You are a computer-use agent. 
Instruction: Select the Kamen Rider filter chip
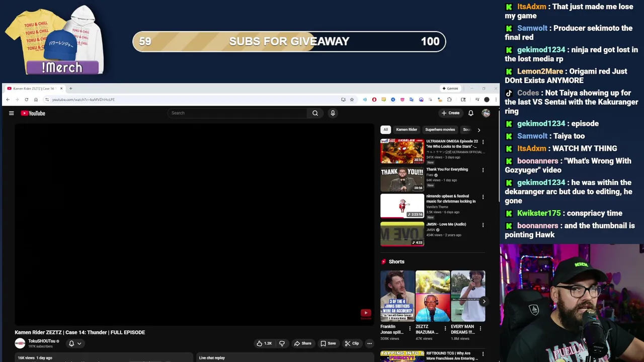click(x=407, y=130)
